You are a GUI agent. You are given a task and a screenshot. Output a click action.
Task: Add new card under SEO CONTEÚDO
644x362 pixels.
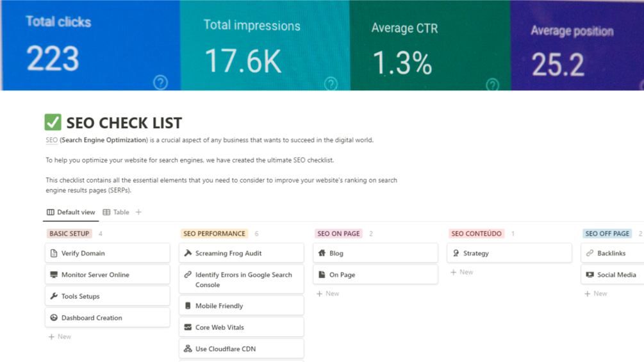pos(461,272)
